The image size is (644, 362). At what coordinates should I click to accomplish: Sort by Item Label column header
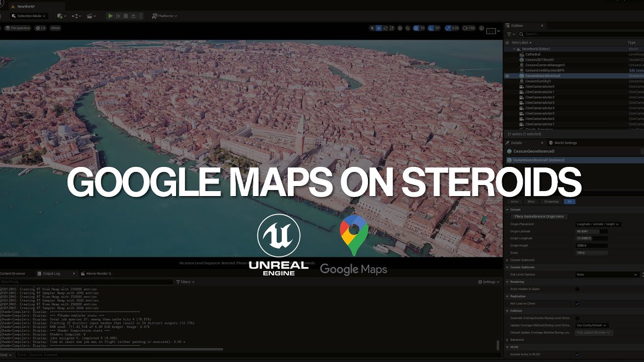(520, 43)
